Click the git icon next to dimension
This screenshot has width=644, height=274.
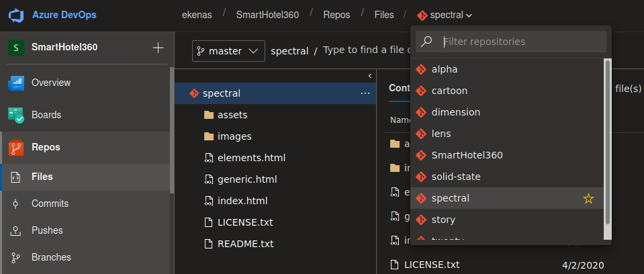point(421,112)
